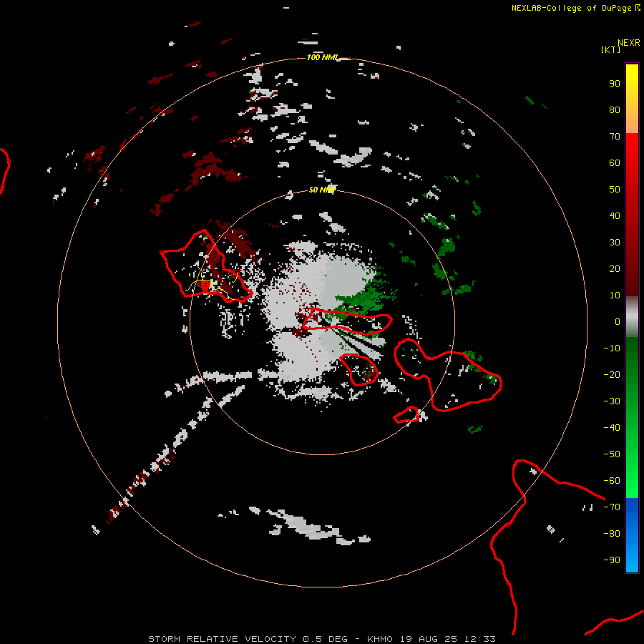Click the -80 knot scale label
This screenshot has width=644, height=644.
(612, 534)
